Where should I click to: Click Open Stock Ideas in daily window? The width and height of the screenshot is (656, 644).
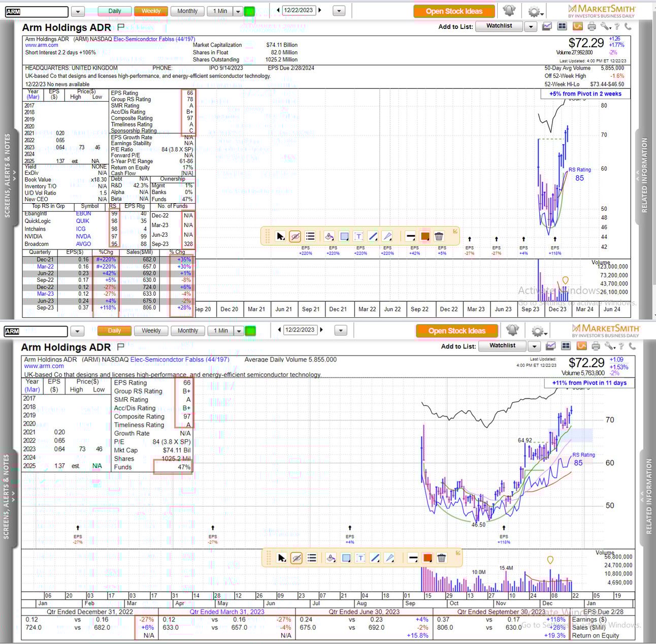click(x=457, y=331)
